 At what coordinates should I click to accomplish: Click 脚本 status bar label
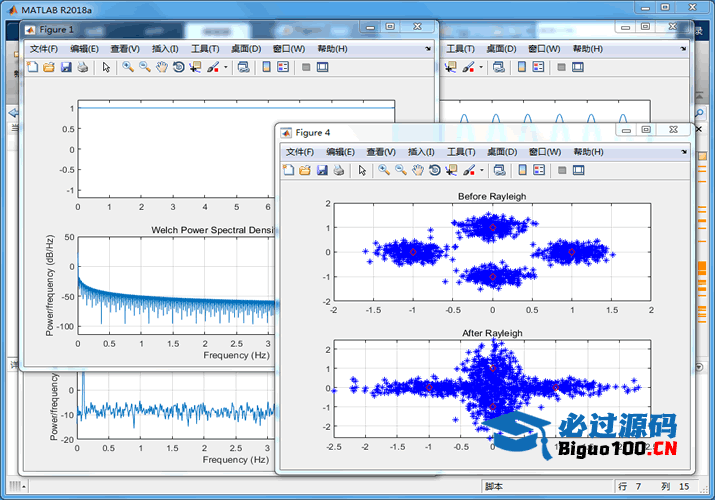click(x=494, y=487)
